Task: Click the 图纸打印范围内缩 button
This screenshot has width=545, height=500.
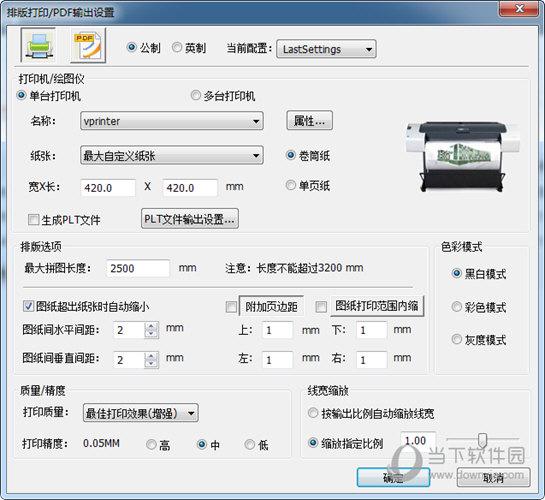Action: [x=377, y=306]
